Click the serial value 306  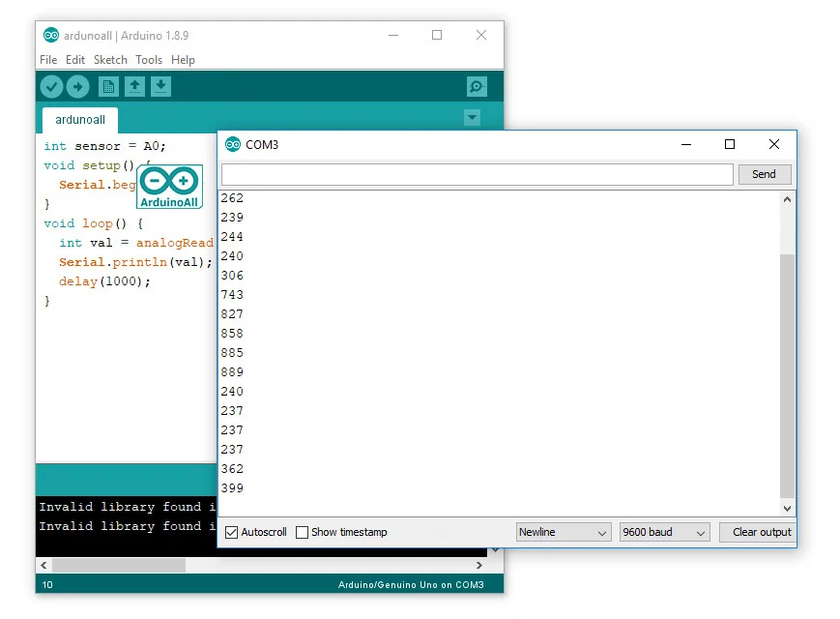[232, 276]
